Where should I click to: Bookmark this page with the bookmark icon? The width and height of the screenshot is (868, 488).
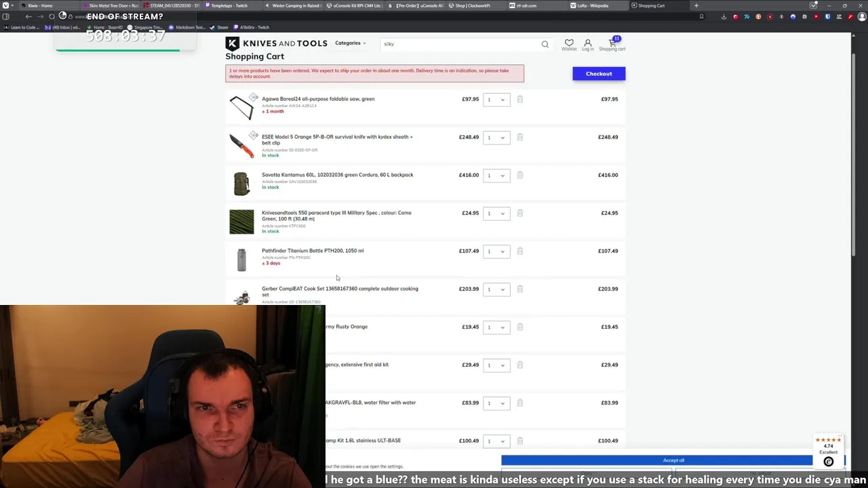(x=701, y=16)
